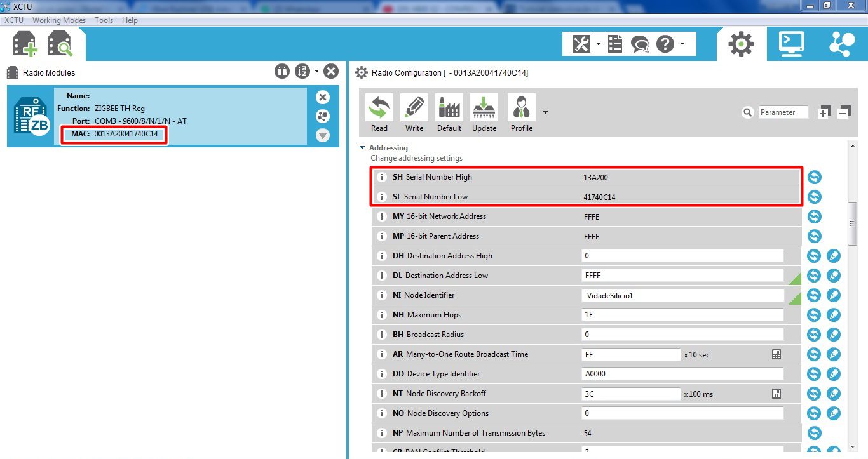868x459 pixels.
Task: Open the XCTU menu
Action: click(13, 20)
